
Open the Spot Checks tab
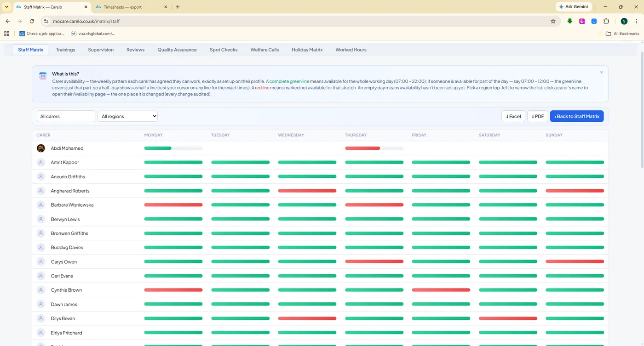[224, 50]
